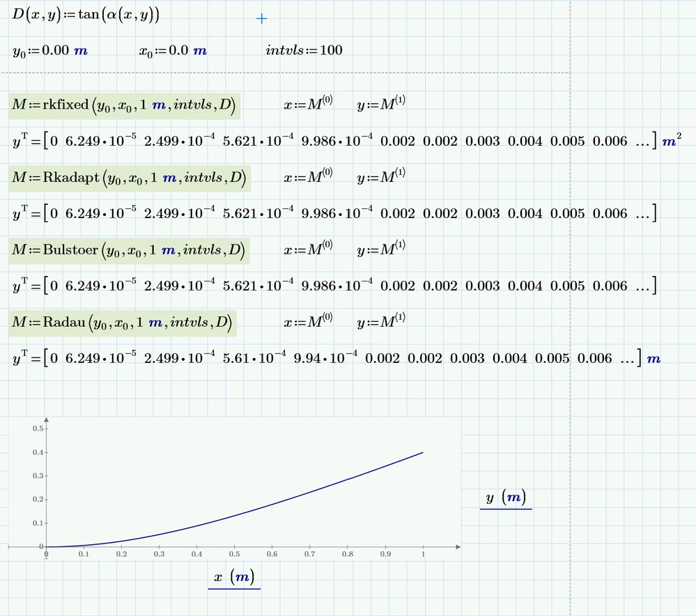Click x:=M⟨0⟩ beside the rkfixed line
696x616 pixels.
click(x=308, y=104)
